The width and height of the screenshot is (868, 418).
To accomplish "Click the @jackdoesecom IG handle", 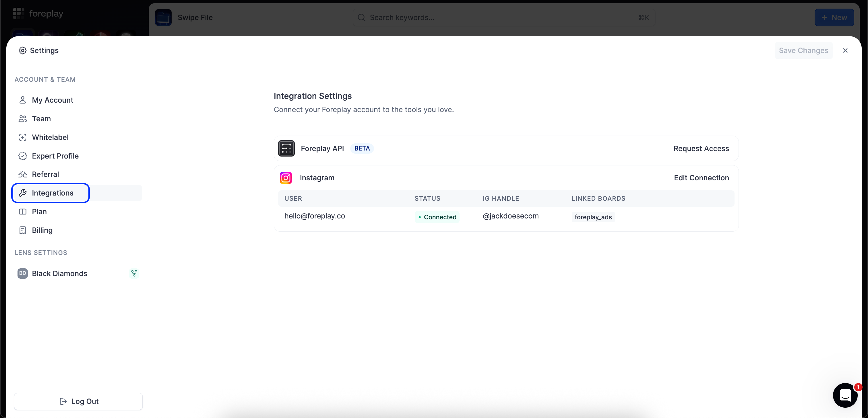I will [510, 216].
